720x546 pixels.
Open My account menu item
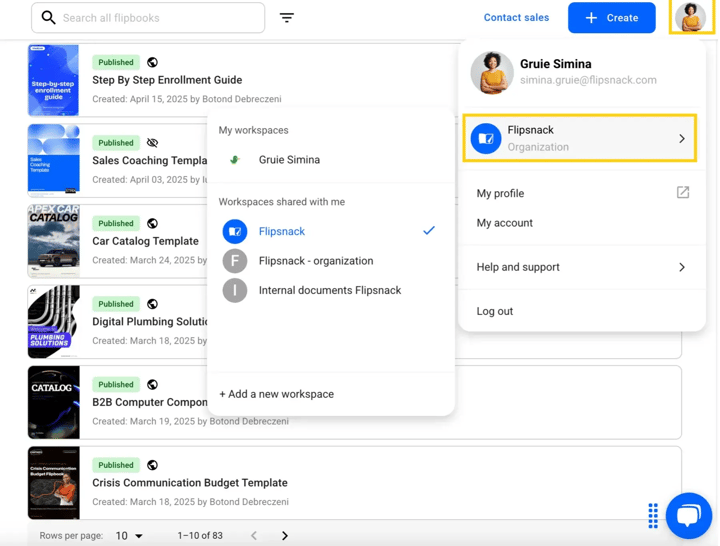coord(582,223)
